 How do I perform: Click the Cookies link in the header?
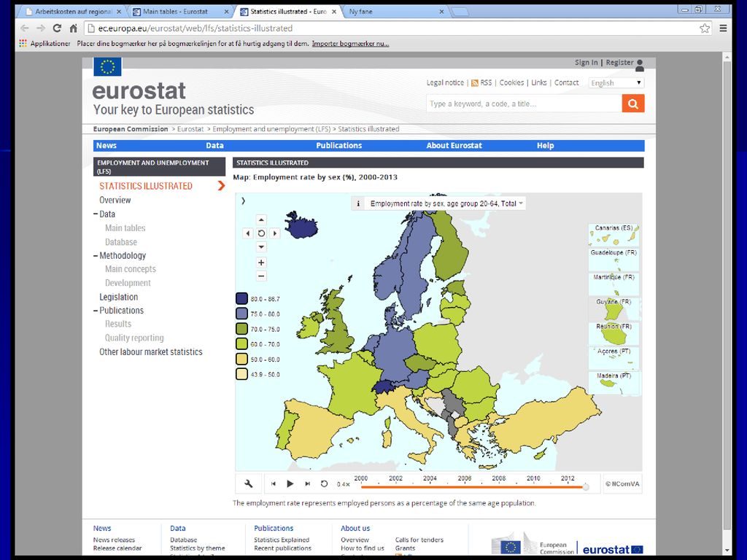point(511,83)
